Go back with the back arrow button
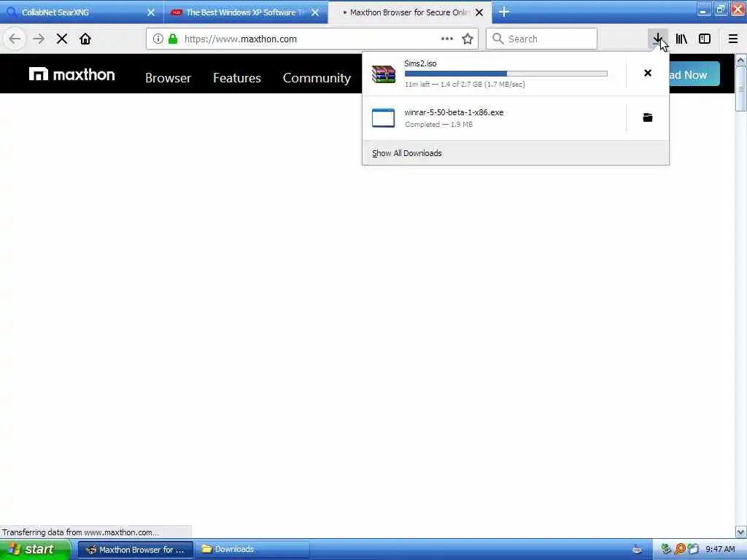The image size is (747, 560). click(15, 39)
